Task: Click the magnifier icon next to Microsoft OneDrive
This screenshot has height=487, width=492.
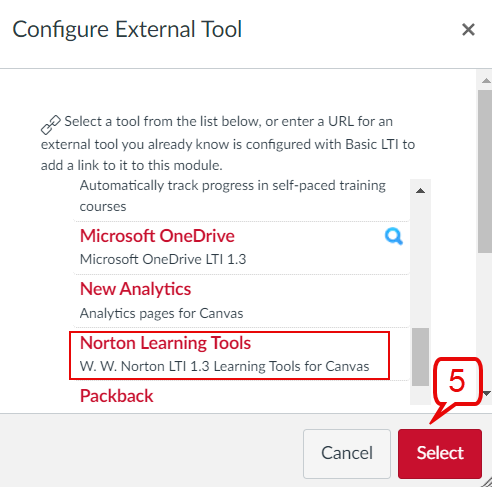Action: click(x=394, y=236)
